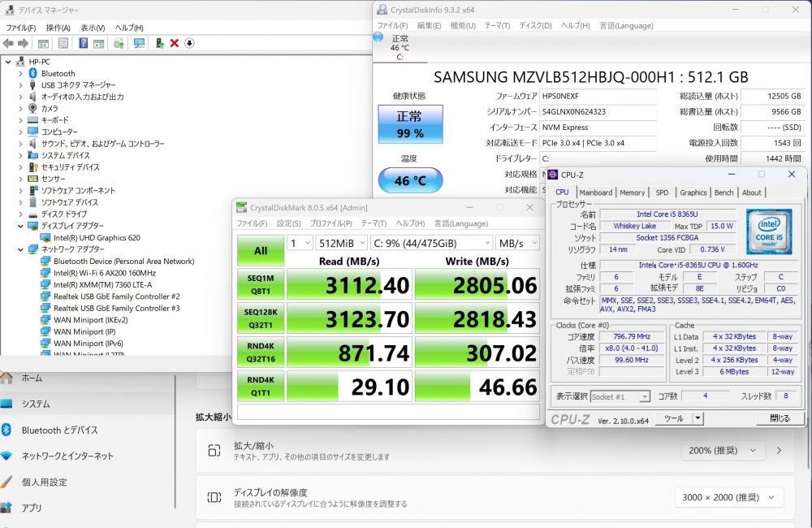Click the Intel Core i5 logo in CPU-Z
The height and width of the screenshot is (528, 812).
[x=769, y=231]
